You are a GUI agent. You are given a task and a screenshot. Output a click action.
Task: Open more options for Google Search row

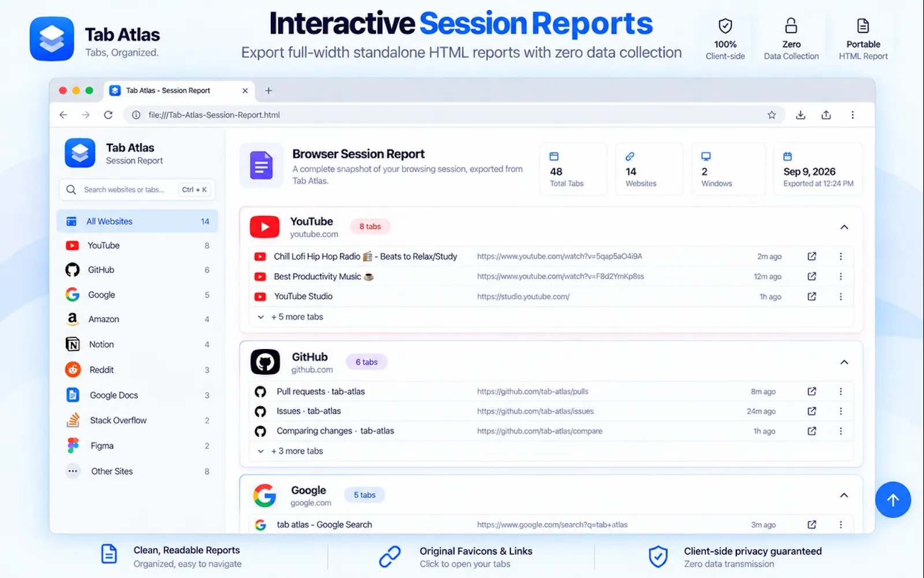(x=841, y=525)
